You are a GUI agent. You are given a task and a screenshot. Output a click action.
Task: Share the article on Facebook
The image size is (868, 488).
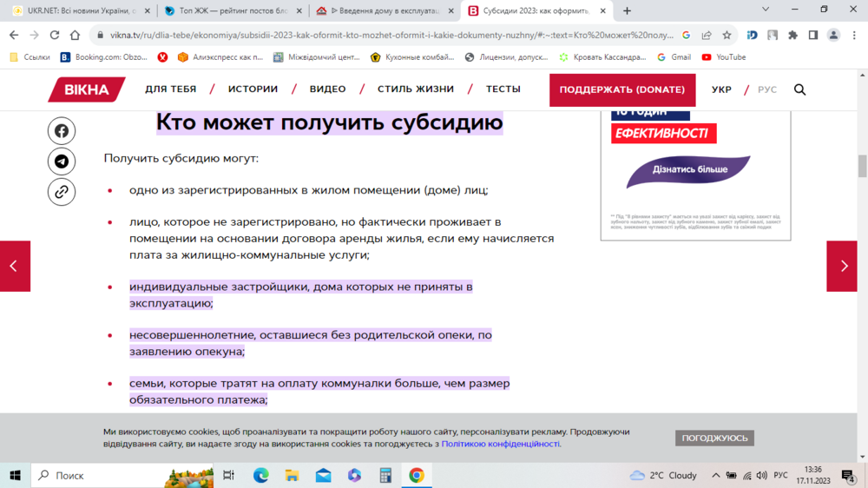pyautogui.click(x=62, y=131)
